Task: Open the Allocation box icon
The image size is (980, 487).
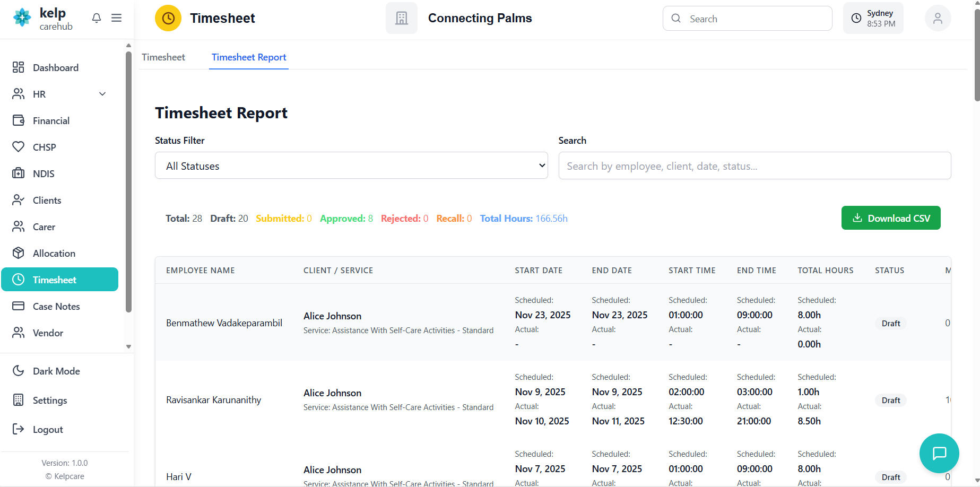Action: 19,253
